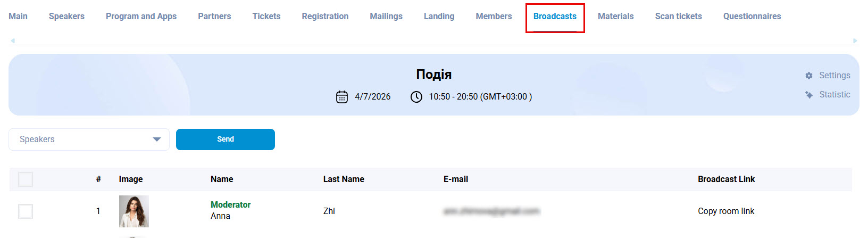
Task: Open the Statistic link
Action: pyautogui.click(x=834, y=95)
